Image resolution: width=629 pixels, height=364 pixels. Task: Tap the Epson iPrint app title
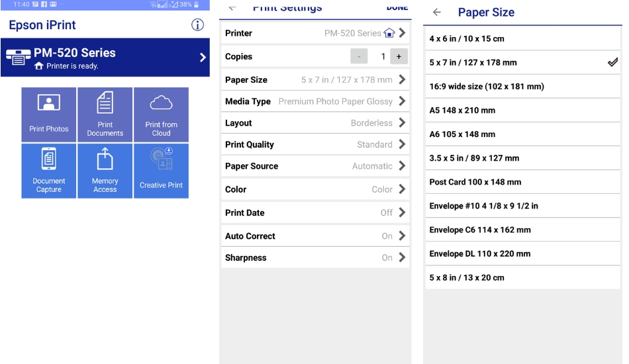click(x=42, y=25)
